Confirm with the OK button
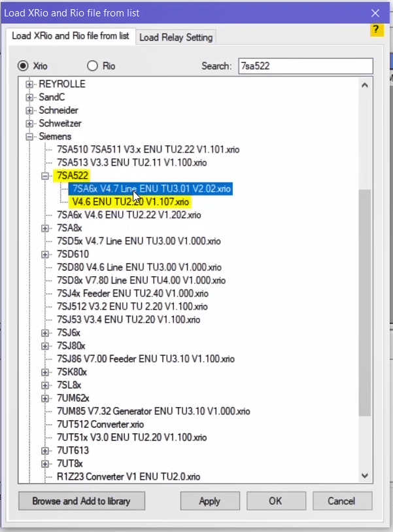Screen dimensions: 393x532 (275, 501)
